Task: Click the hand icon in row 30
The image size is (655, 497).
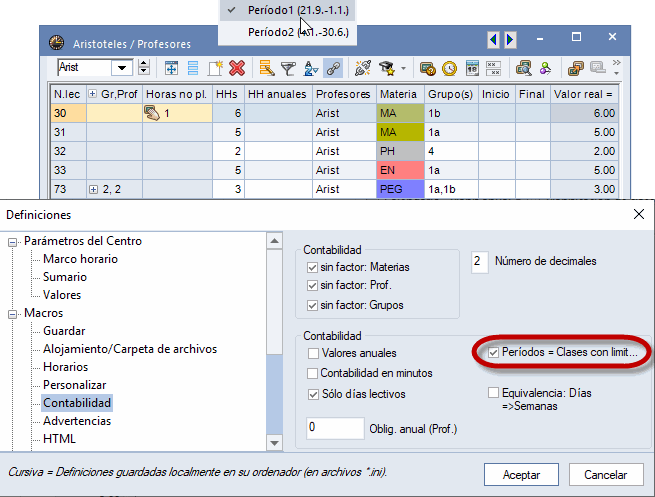Action: tap(152, 113)
